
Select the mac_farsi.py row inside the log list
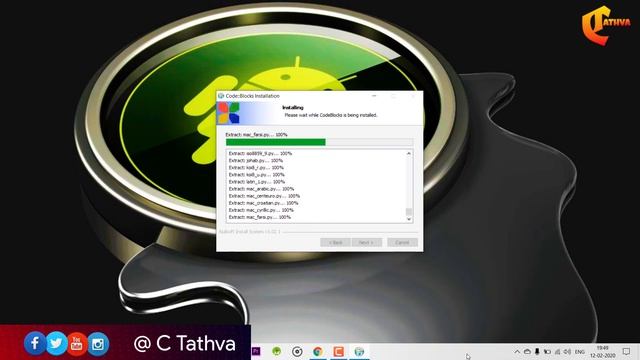[x=260, y=217]
